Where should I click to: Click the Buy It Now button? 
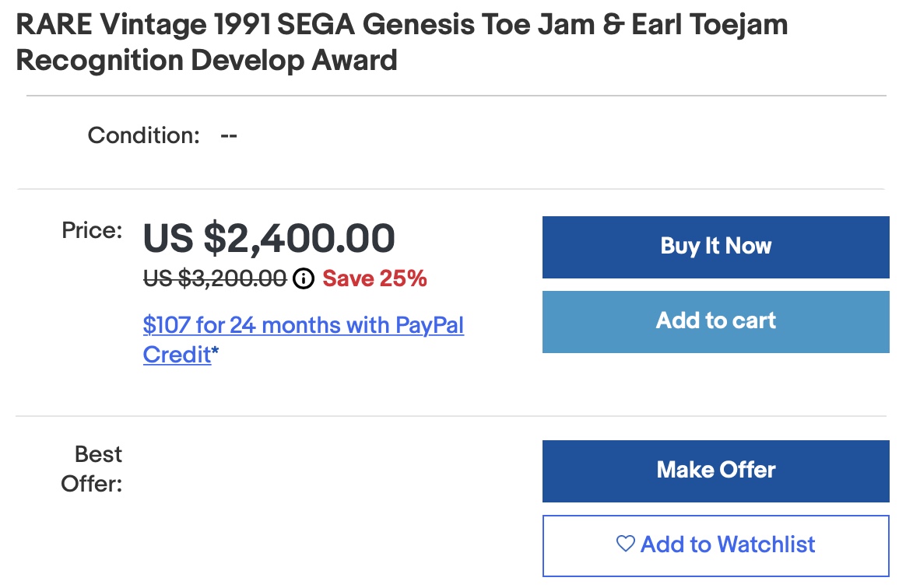(x=715, y=247)
